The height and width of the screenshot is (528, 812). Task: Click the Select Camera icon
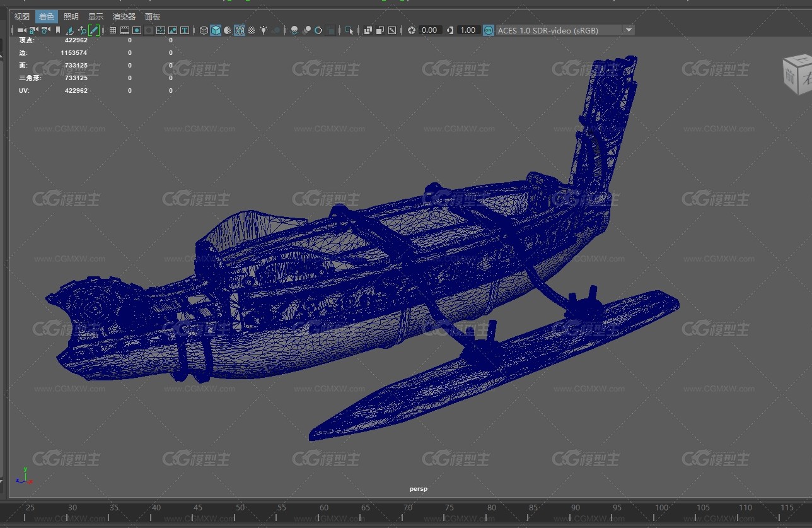[x=21, y=30]
